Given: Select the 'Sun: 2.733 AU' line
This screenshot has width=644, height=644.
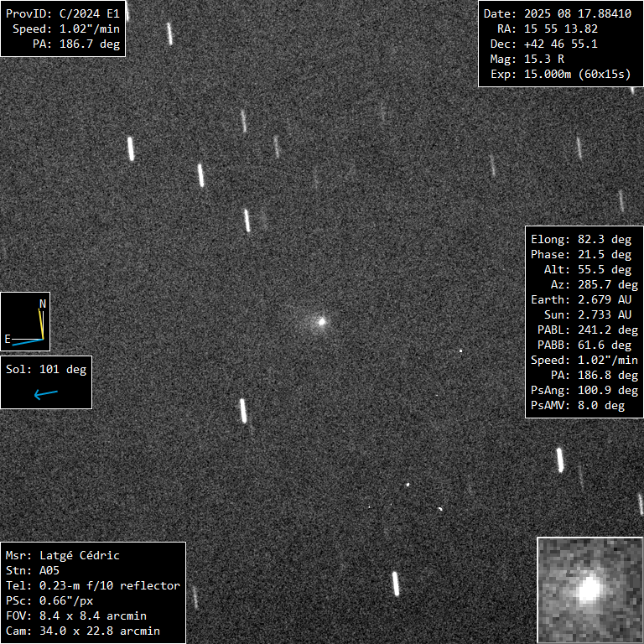Looking at the screenshot, I should point(588,315).
